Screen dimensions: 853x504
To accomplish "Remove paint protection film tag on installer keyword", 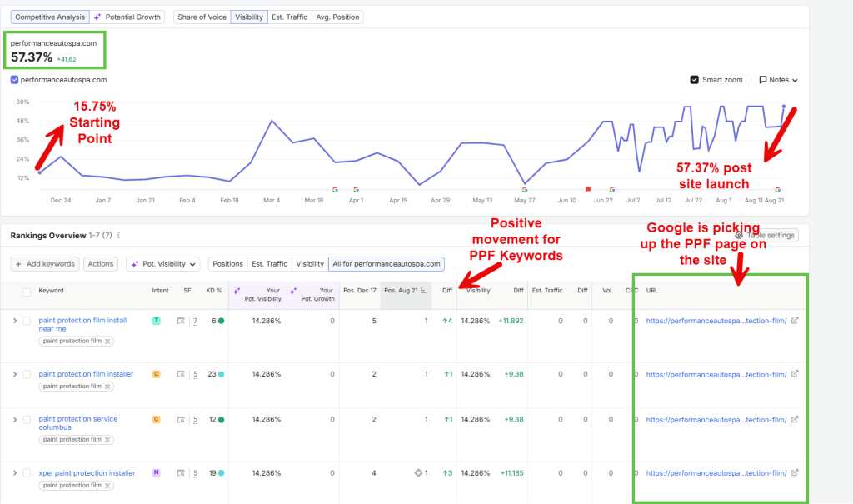I will (x=107, y=387).
